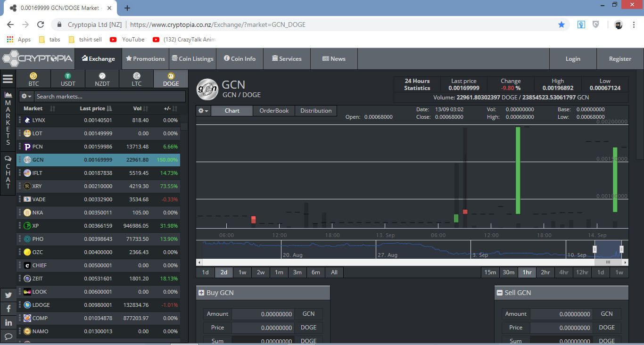
Task: Click the ZEIT coin icon
Action: [27, 279]
